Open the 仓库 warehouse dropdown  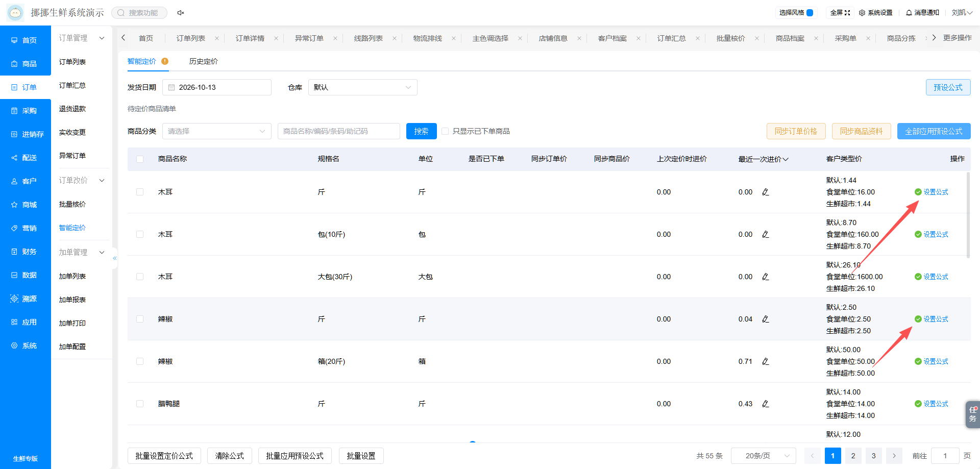362,87
